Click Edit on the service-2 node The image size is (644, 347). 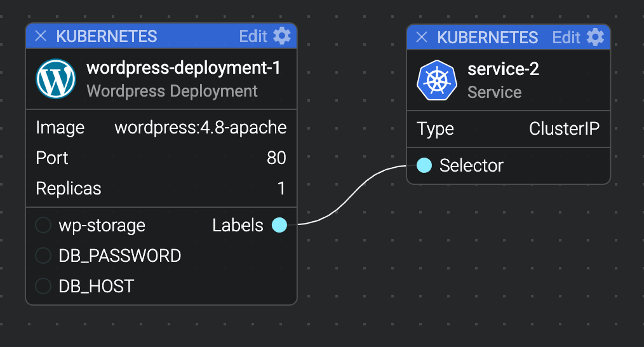[x=567, y=38]
